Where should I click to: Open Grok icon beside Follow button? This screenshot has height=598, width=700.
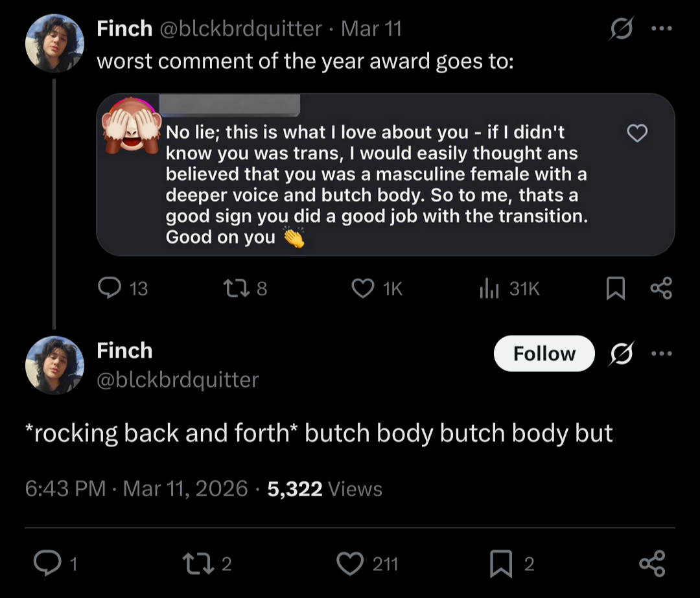click(x=622, y=354)
